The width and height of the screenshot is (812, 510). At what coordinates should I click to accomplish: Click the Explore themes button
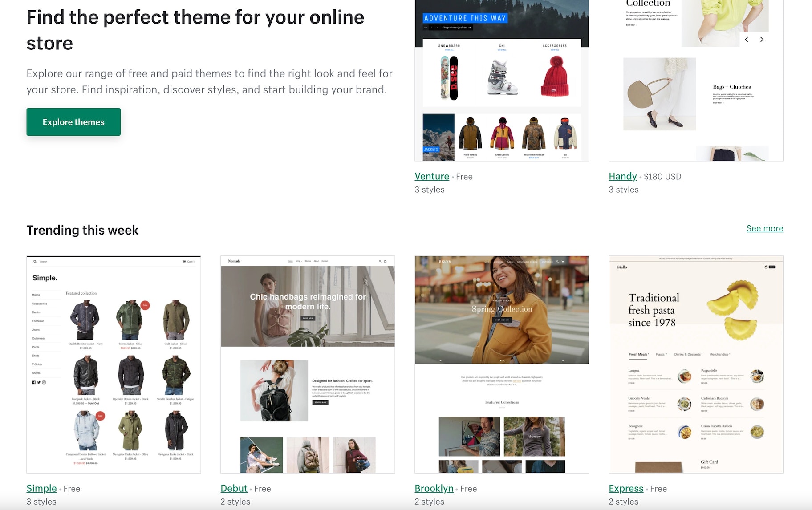pos(73,122)
